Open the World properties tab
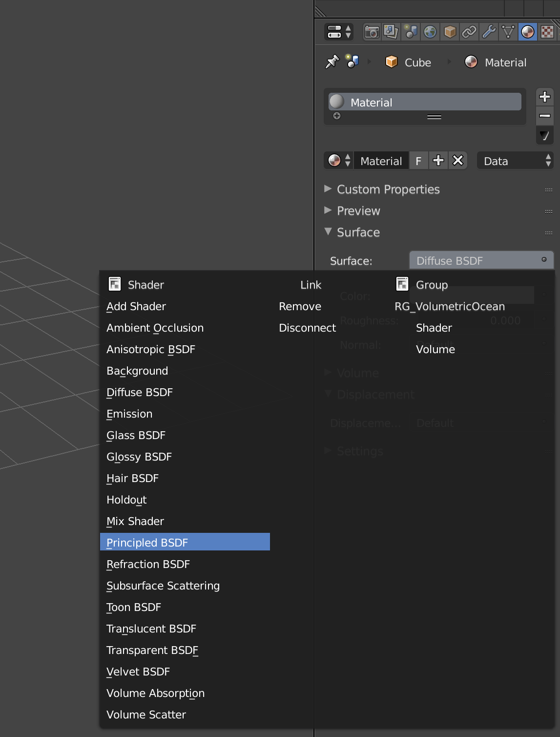The width and height of the screenshot is (560, 737). point(430,32)
